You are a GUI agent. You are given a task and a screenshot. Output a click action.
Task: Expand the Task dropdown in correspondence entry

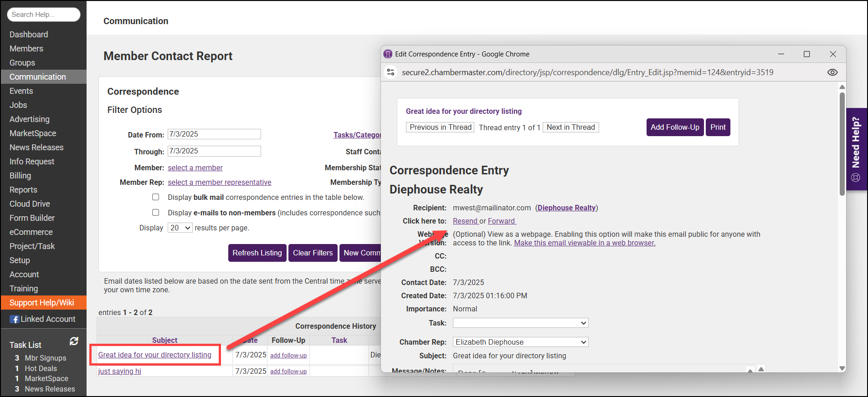tap(520, 323)
